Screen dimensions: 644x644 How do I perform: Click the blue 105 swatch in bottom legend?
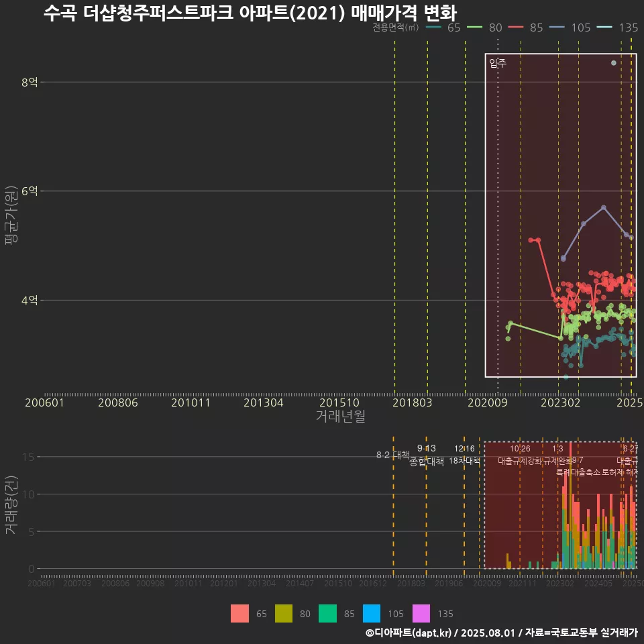tap(372, 614)
